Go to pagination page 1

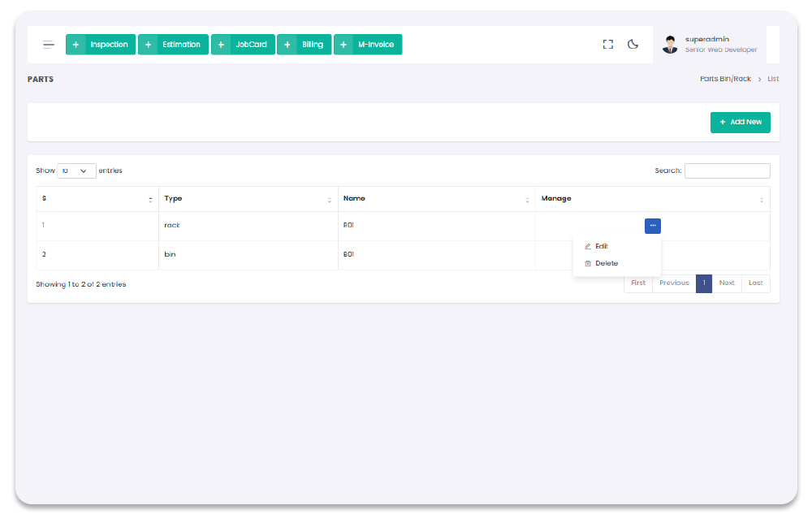click(x=703, y=283)
